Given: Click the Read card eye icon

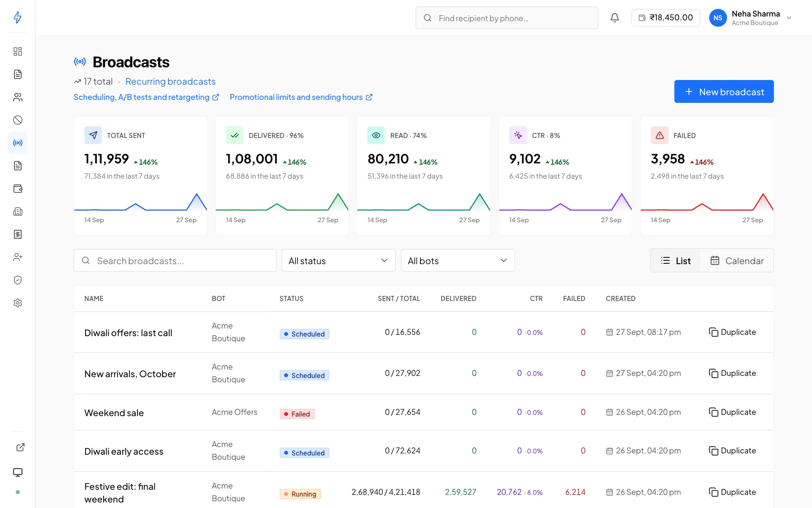Looking at the screenshot, I should 376,135.
